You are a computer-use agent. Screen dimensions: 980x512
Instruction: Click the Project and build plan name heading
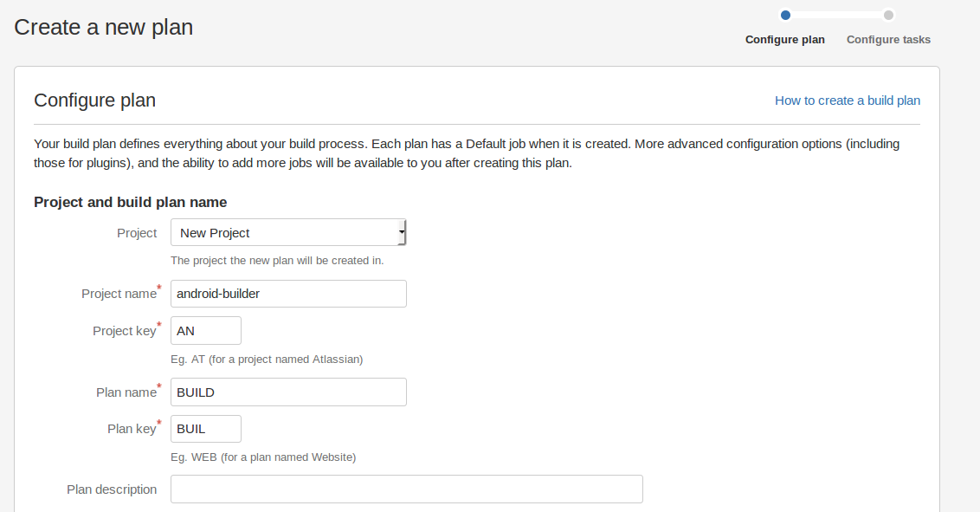pyautogui.click(x=130, y=202)
